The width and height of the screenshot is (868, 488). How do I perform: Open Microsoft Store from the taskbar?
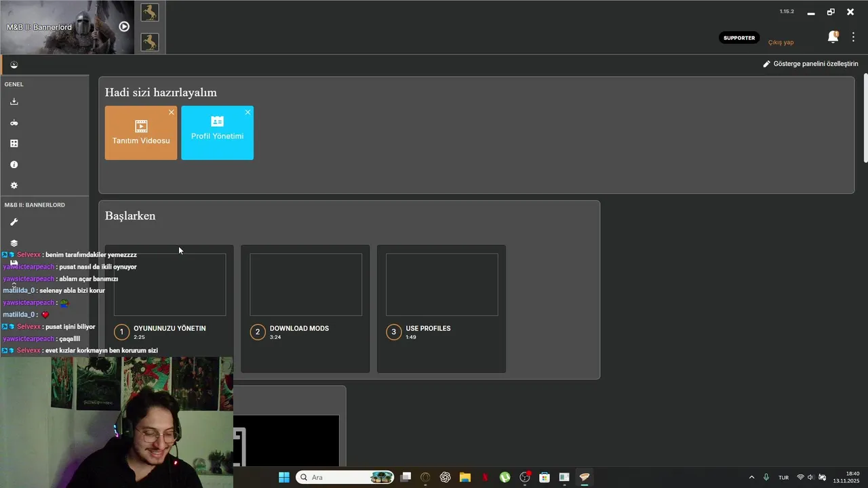point(544,477)
